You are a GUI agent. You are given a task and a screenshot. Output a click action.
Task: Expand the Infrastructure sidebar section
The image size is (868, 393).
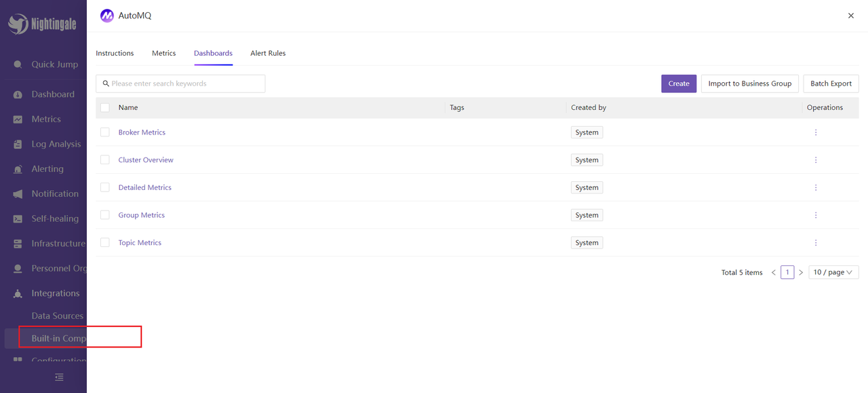pyautogui.click(x=58, y=244)
